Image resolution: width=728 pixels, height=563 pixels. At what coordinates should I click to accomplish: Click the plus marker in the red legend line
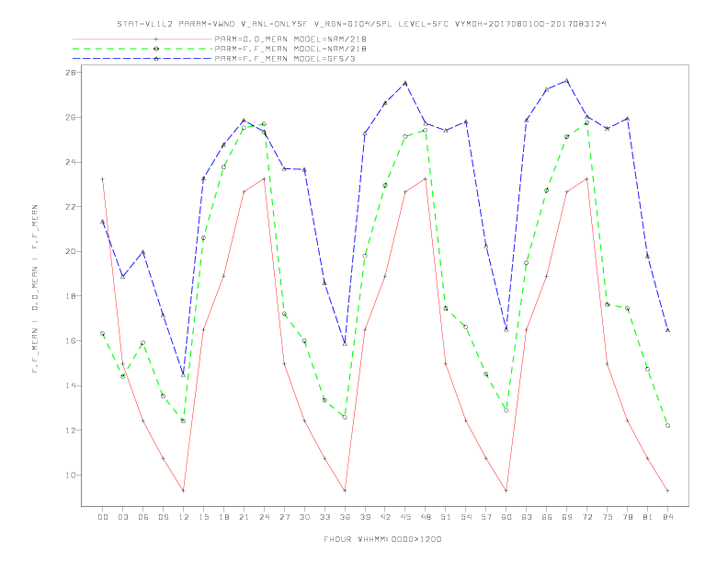pyautogui.click(x=156, y=39)
